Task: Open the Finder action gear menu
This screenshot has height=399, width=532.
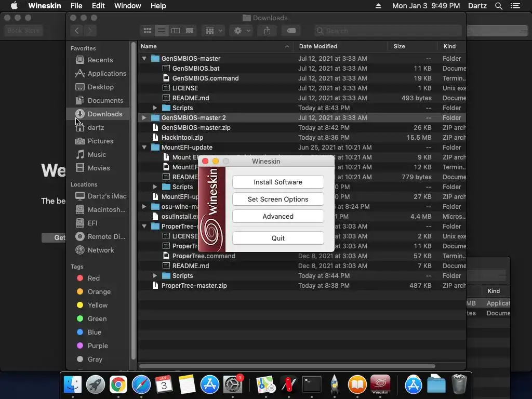Action: (242, 31)
